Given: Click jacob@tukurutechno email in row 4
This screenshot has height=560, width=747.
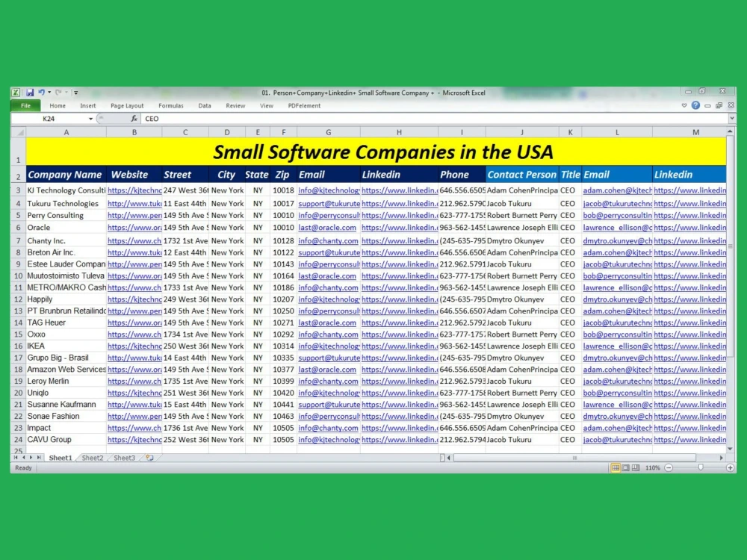Looking at the screenshot, I should [618, 203].
